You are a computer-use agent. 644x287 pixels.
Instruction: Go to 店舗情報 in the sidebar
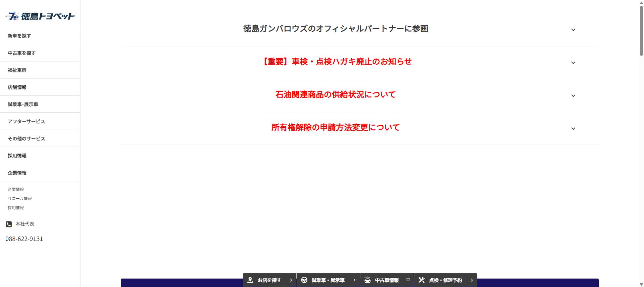click(x=40, y=87)
